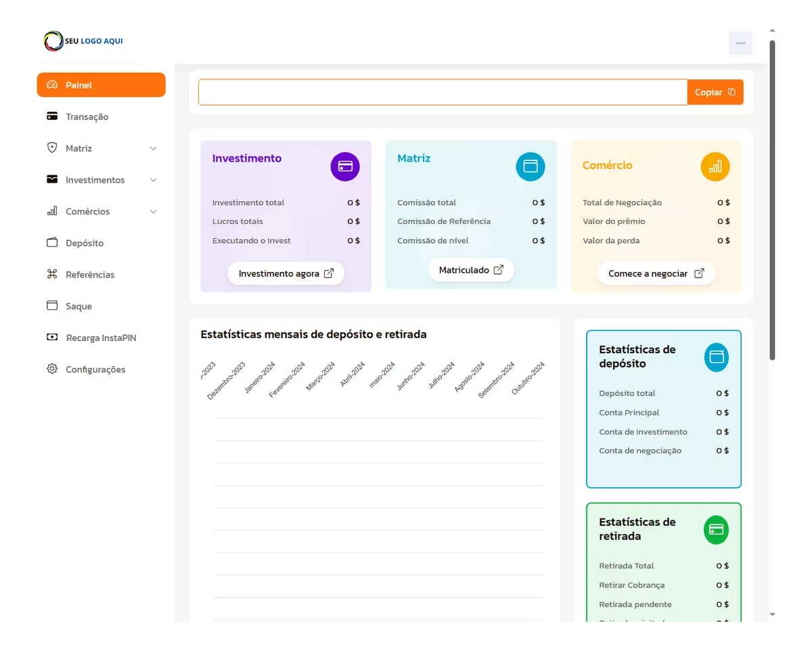The width and height of the screenshot is (812, 651).
Task: Click the Configurações gear icon
Action: (52, 369)
